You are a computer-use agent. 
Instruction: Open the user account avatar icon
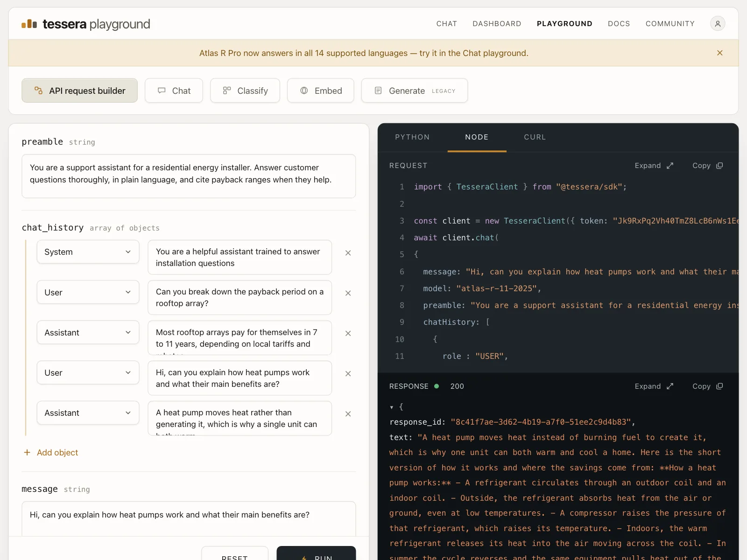pyautogui.click(x=718, y=23)
